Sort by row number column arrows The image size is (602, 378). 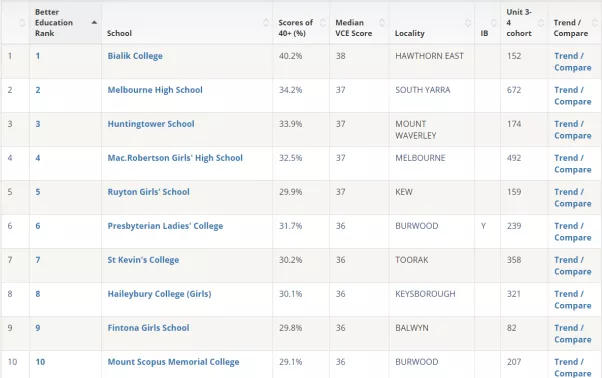point(22,23)
